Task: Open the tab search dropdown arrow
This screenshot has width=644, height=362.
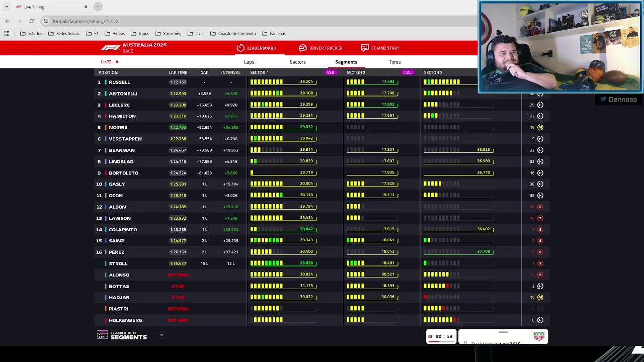Action: point(7,7)
